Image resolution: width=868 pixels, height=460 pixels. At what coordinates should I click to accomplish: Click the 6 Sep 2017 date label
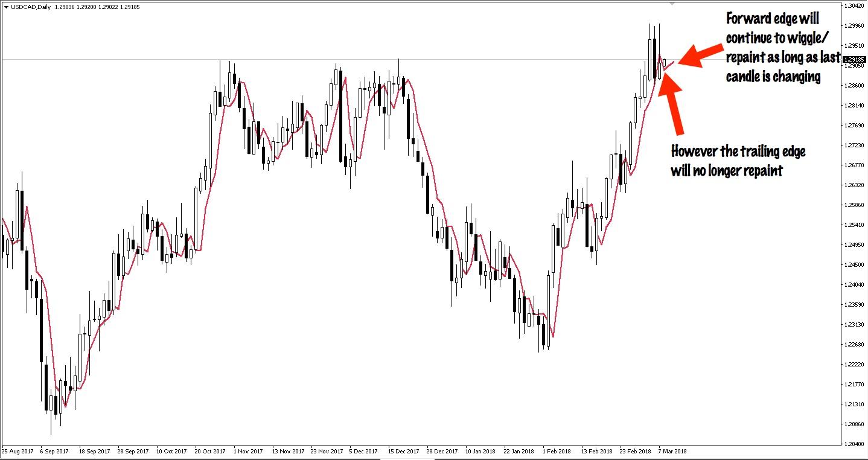(x=53, y=451)
